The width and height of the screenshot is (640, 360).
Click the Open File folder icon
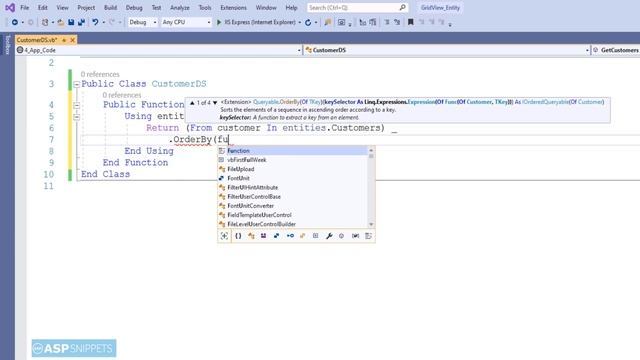(60, 22)
